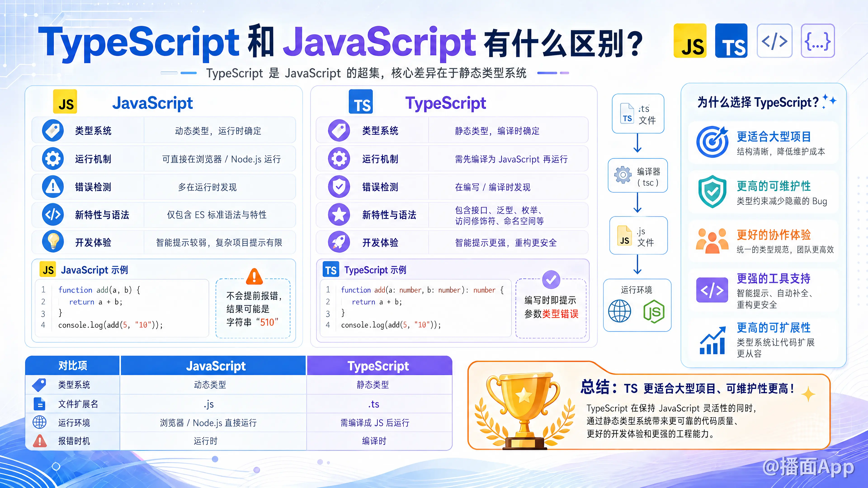Click the code icon in JavaScript's 新特性与语法 row

click(53, 215)
